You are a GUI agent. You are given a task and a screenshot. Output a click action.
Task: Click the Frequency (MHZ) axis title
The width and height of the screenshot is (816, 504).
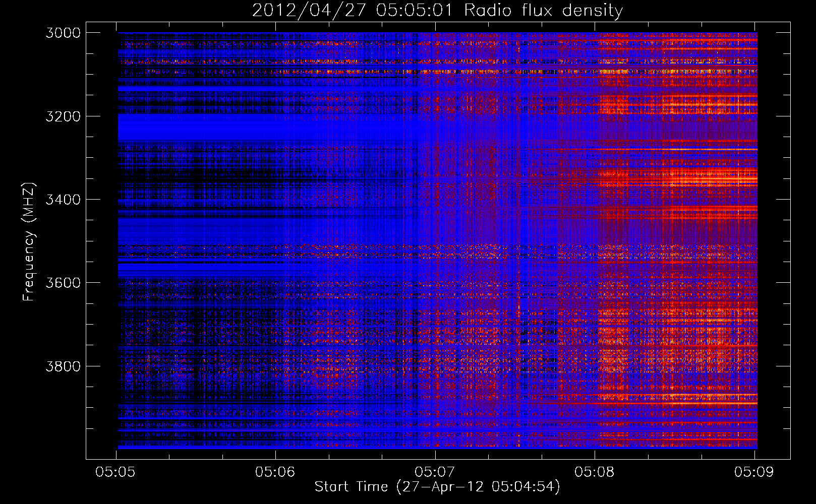[x=29, y=242]
